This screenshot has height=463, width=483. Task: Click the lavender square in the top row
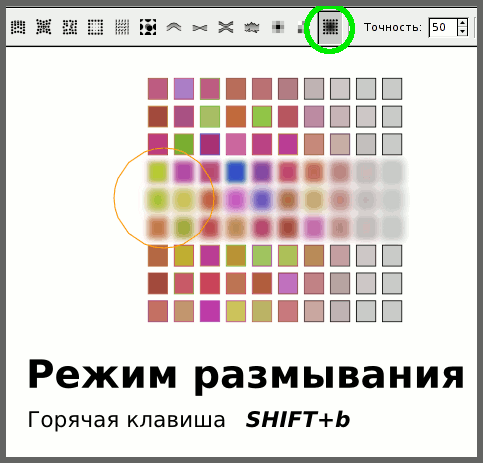point(184,89)
